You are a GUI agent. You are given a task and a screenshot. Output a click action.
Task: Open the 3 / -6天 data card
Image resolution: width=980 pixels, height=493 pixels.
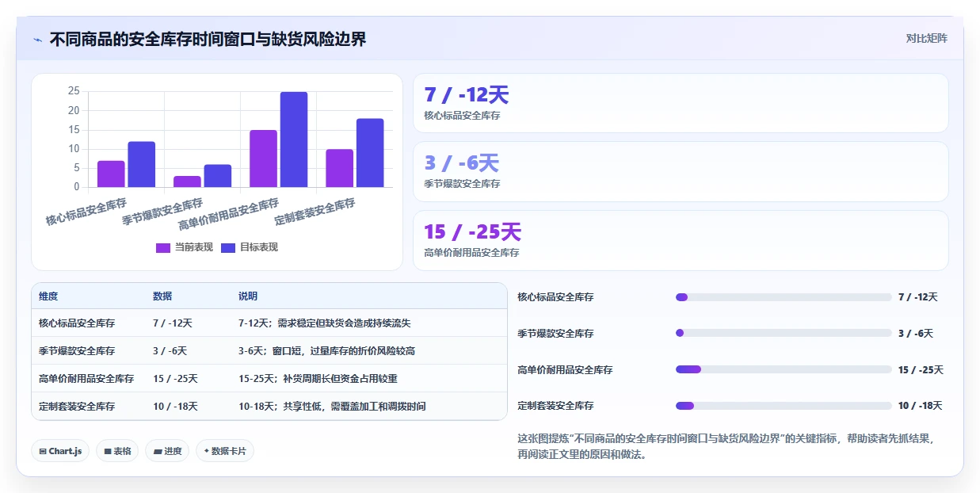tap(681, 171)
